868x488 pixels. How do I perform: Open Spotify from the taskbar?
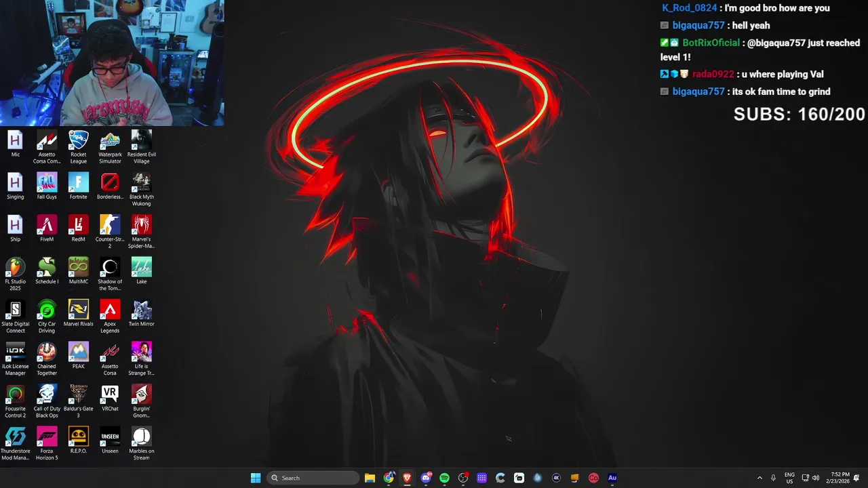click(x=444, y=478)
